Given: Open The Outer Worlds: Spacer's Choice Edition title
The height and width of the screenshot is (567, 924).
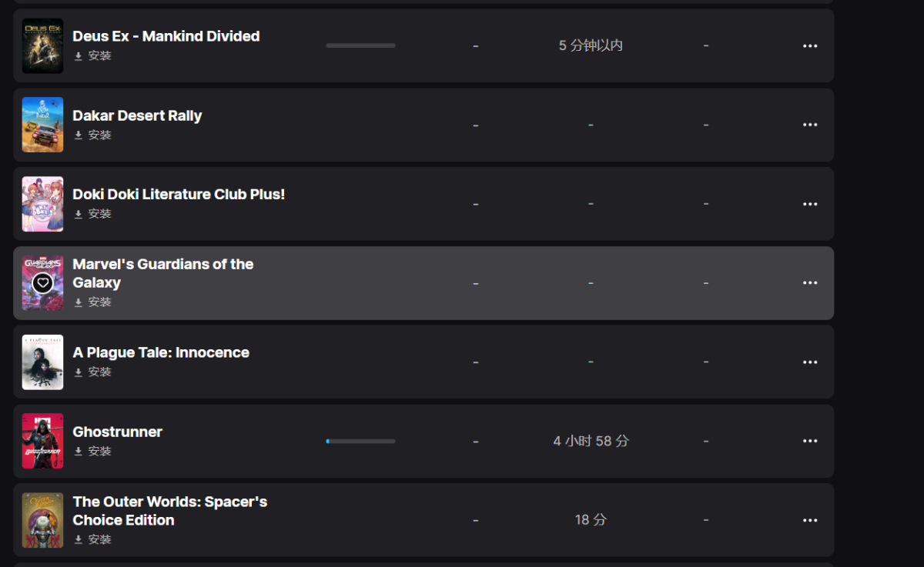Looking at the screenshot, I should [x=170, y=511].
